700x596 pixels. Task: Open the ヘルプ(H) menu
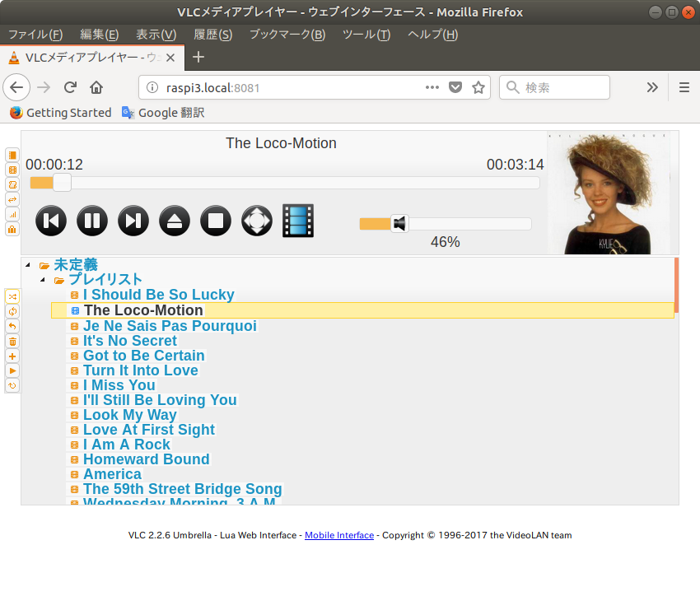point(432,35)
